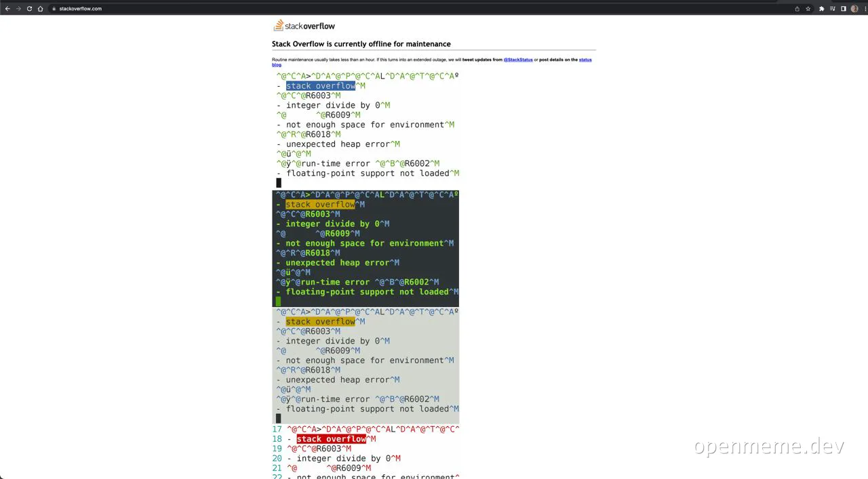Screen dimensions: 868x479
Task: Click the black cursor block in the white terminal
Action: coord(279,183)
